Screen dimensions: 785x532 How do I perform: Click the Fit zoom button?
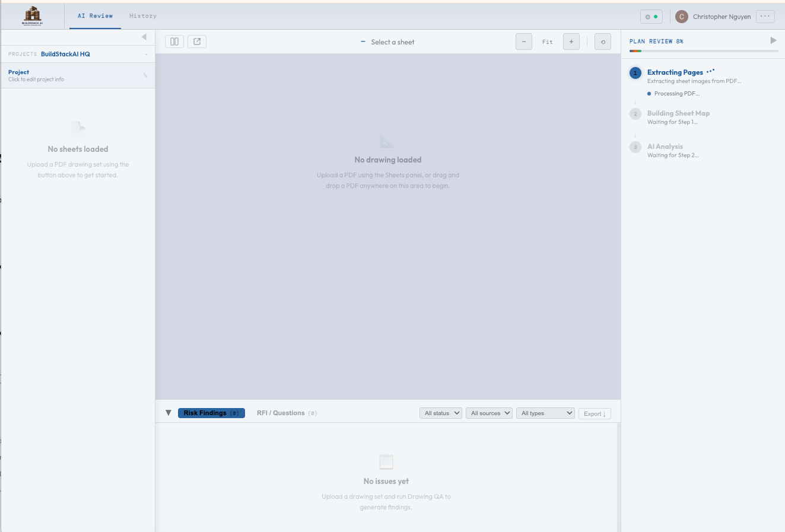pyautogui.click(x=547, y=41)
